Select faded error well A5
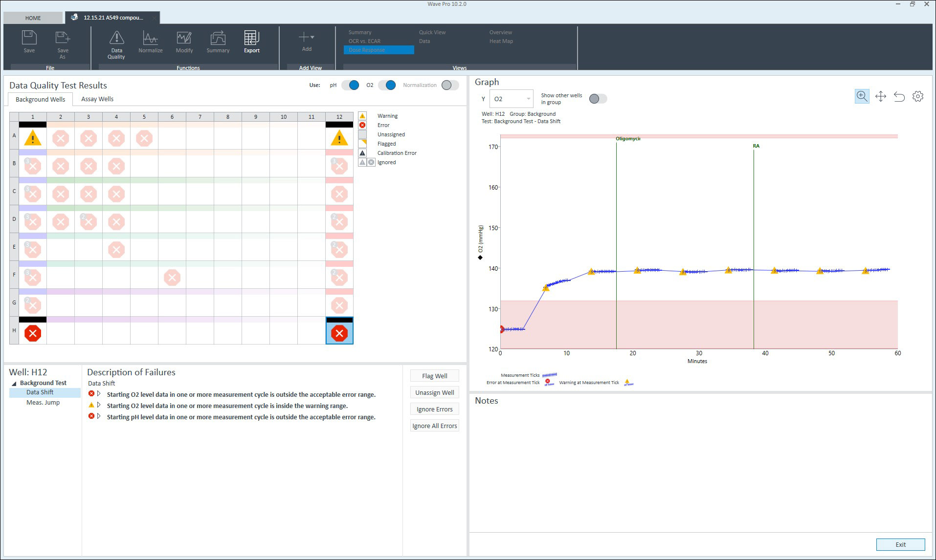936x560 pixels. [144, 138]
